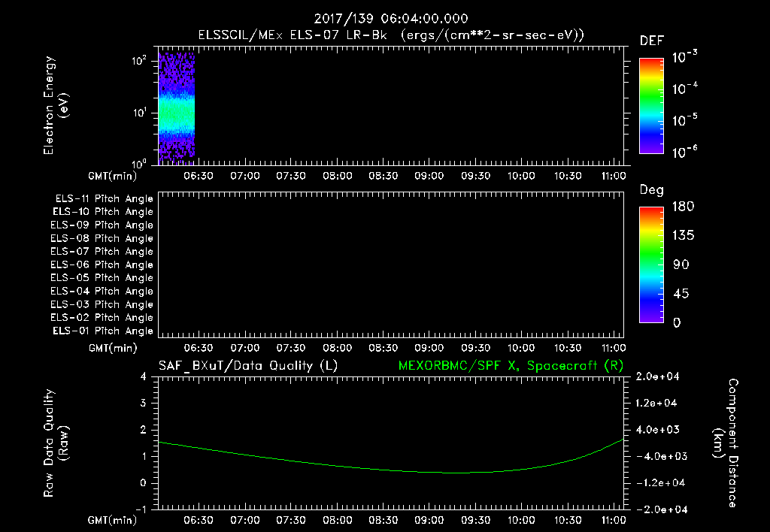Viewport: 770px width, 532px height.
Task: Click 06:30 tick under the spectrogram panel
Action: pos(199,176)
